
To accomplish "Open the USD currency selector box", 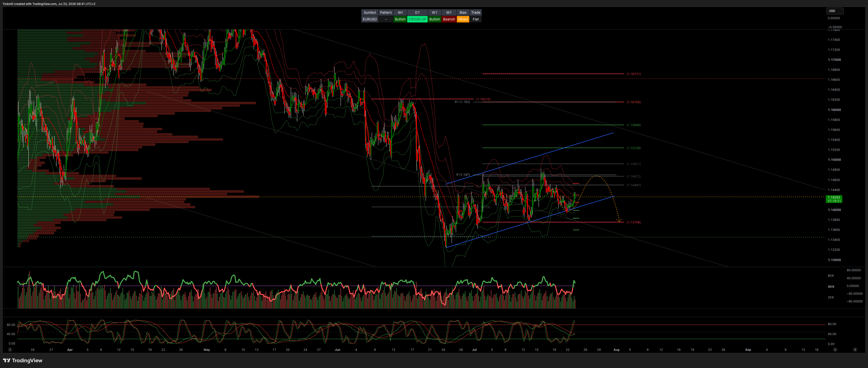I will point(835,11).
